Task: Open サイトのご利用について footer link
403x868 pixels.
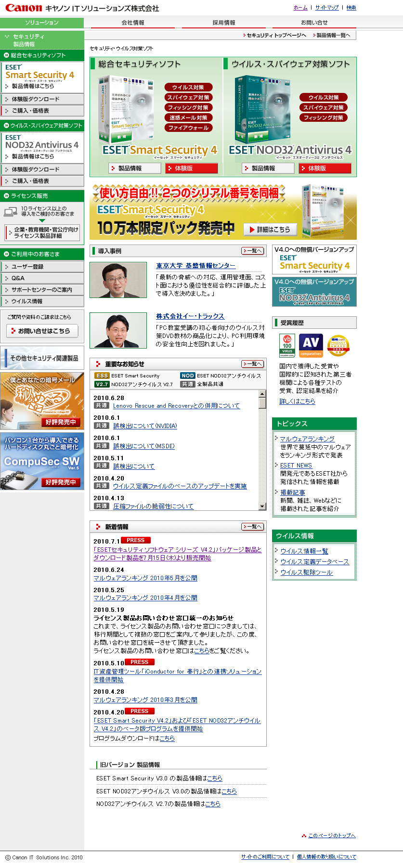Action: coord(265,857)
